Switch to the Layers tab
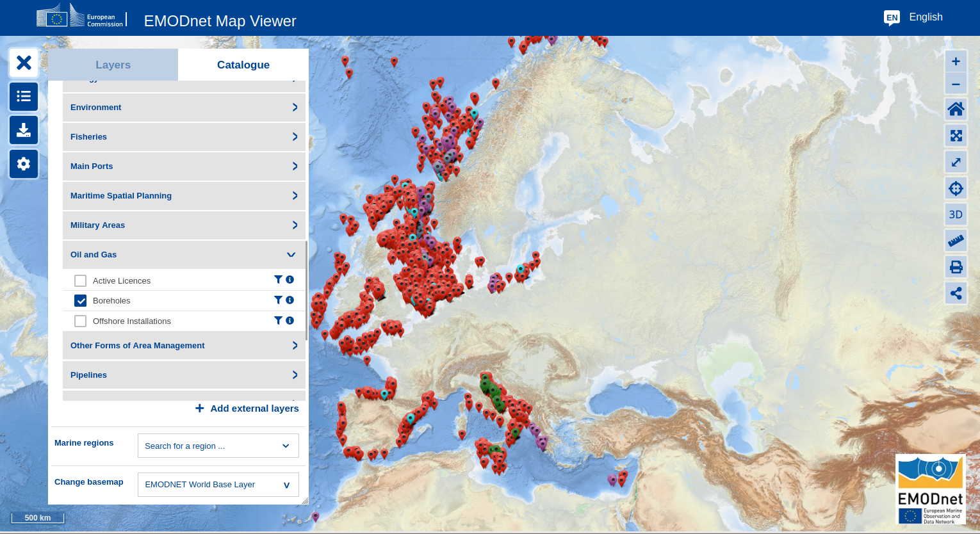 (113, 65)
